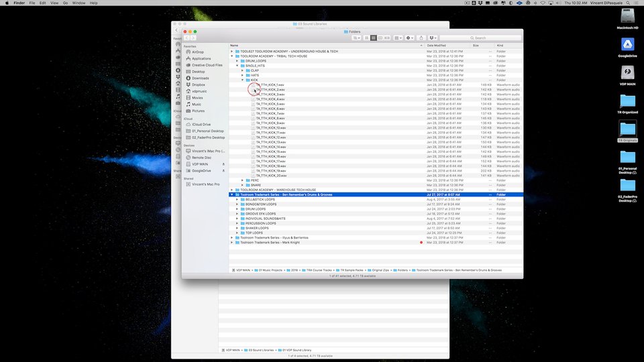The height and width of the screenshot is (362, 644).
Task: Collapse the TRIBAL TECH HOUSE folder
Action: click(x=232, y=56)
